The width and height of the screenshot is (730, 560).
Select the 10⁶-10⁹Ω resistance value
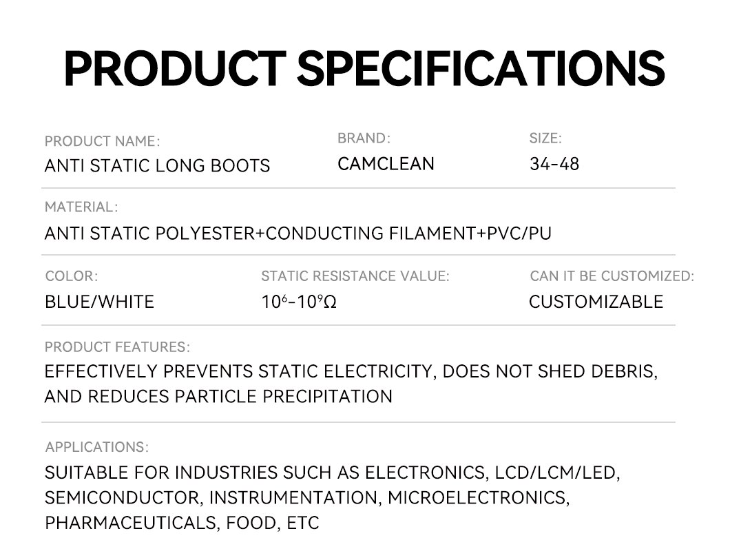[x=299, y=302]
